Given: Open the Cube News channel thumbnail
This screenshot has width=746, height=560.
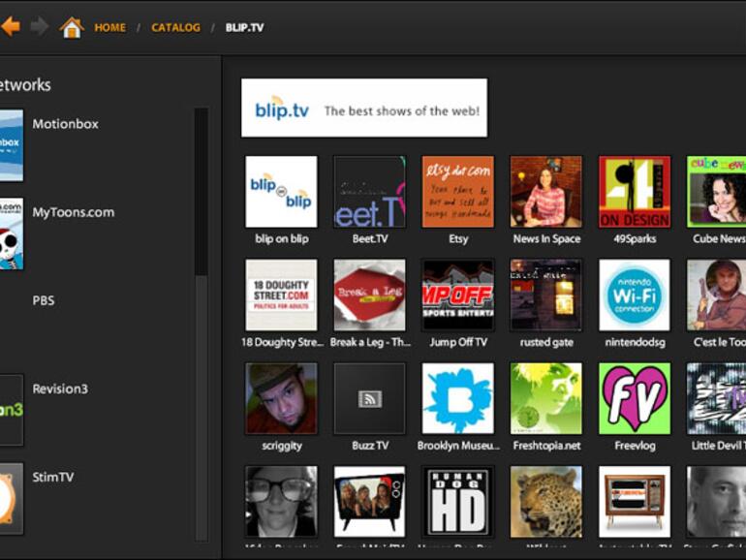Looking at the screenshot, I should click(x=717, y=192).
